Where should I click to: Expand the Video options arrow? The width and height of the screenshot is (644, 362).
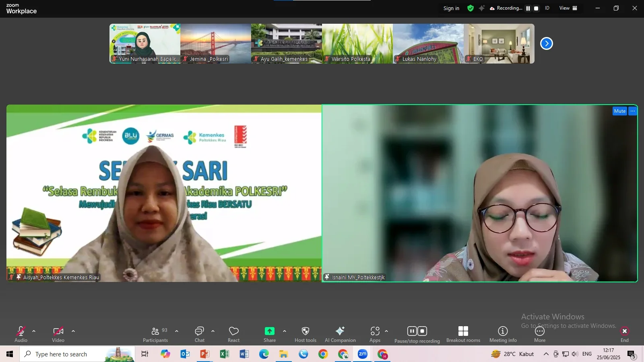coord(73,331)
